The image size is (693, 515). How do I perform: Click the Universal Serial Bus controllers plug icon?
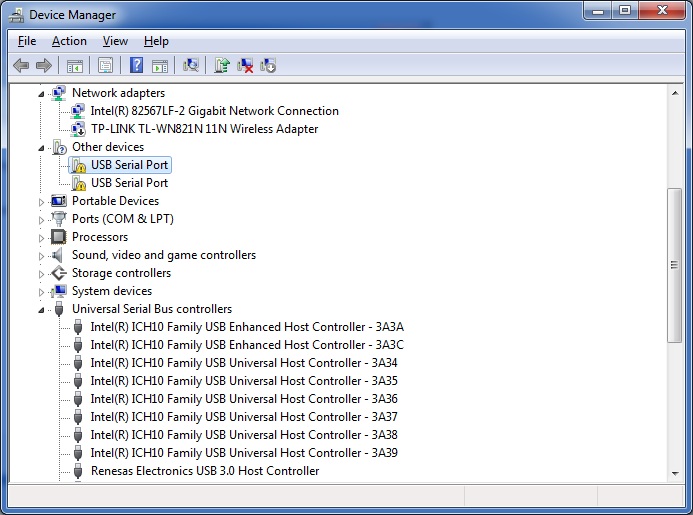pyautogui.click(x=59, y=309)
